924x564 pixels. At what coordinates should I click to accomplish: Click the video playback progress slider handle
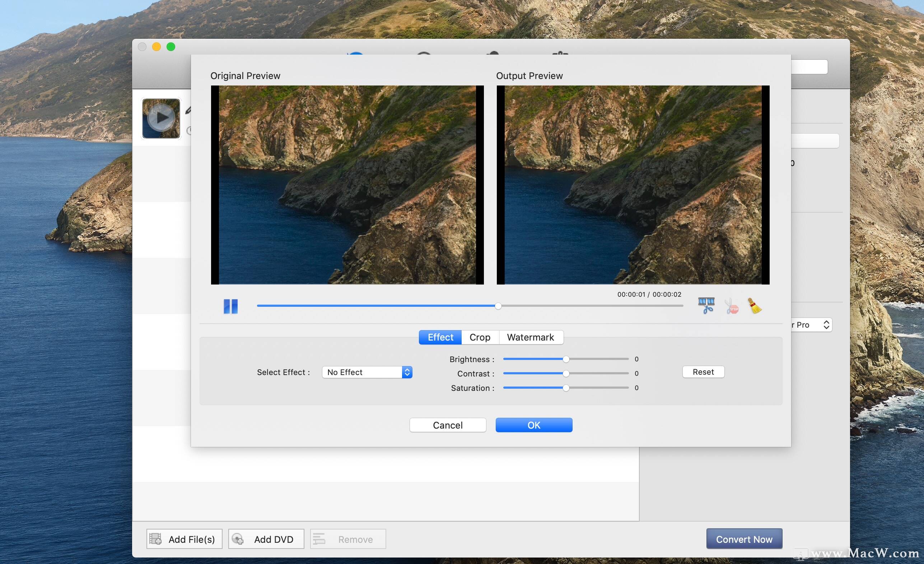coord(498,306)
